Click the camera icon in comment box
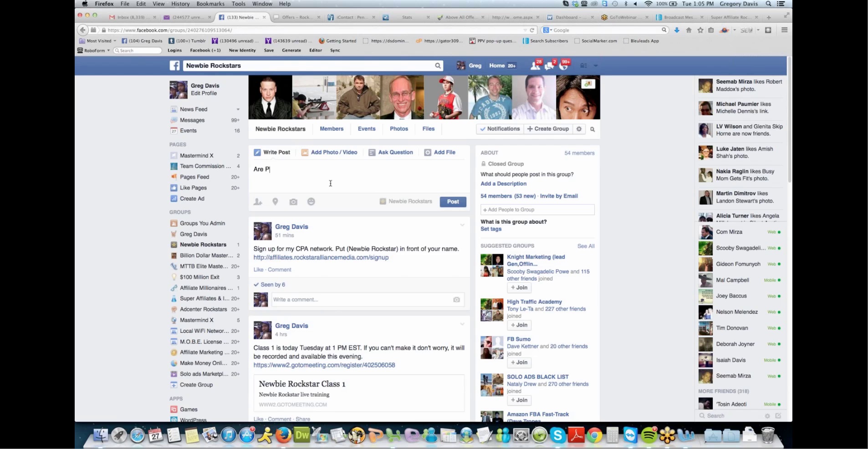 pos(456,300)
